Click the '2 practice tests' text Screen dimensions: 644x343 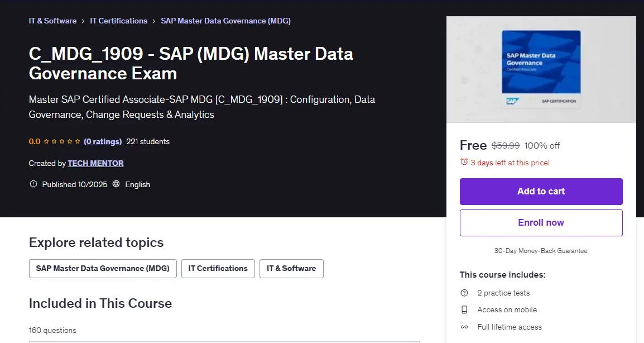click(x=503, y=293)
